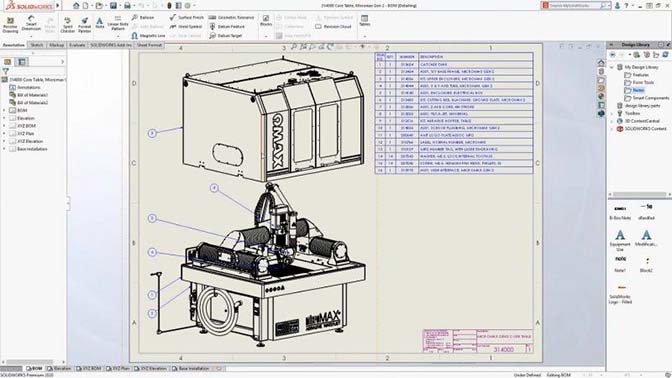This screenshot has height=378, width=672.
Task: Click the Save icon in the top toolbar
Action: point(113,6)
